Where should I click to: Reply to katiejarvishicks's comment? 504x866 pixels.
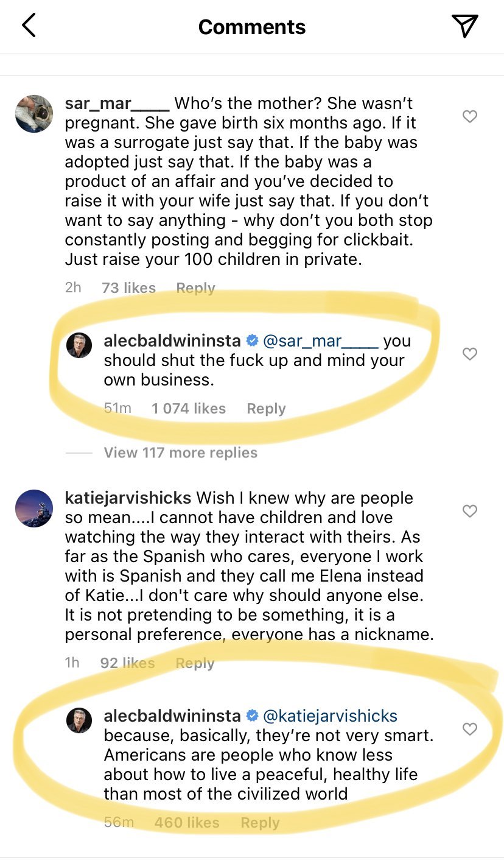(195, 663)
